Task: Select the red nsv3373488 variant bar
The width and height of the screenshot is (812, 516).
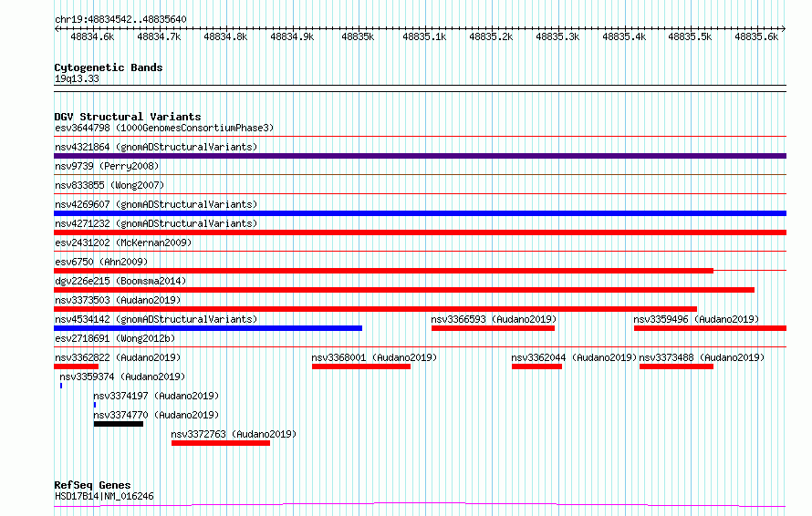Action: (x=676, y=366)
